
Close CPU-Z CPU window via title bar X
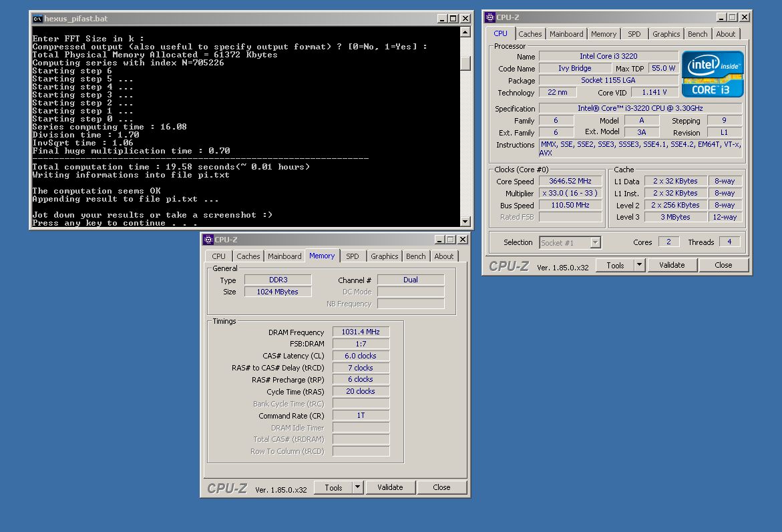click(x=745, y=17)
